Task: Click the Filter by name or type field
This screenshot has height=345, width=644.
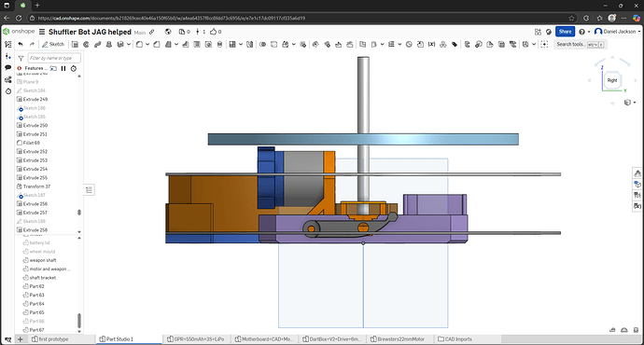Action: 54,58
